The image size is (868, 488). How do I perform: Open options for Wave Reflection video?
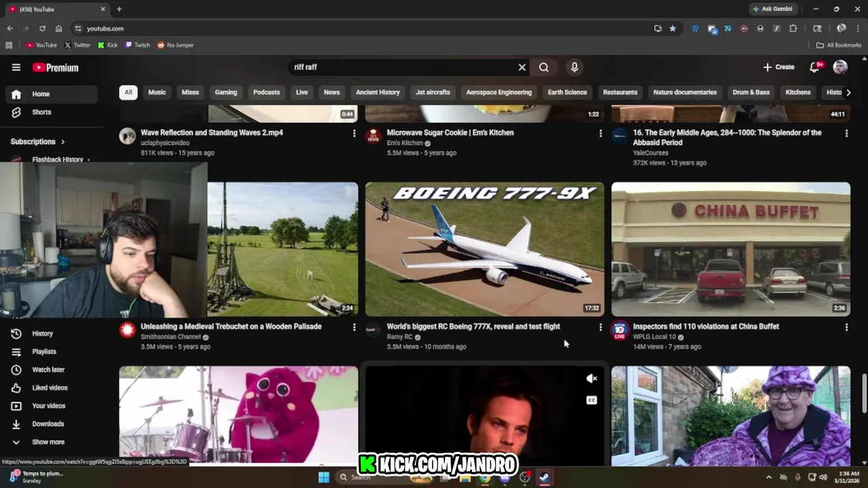[354, 134]
